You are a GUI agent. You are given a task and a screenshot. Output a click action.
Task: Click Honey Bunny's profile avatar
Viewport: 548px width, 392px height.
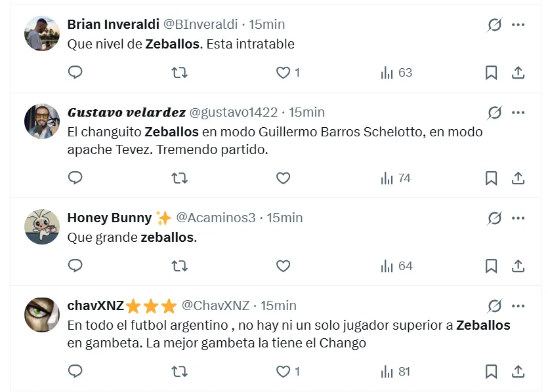click(42, 227)
